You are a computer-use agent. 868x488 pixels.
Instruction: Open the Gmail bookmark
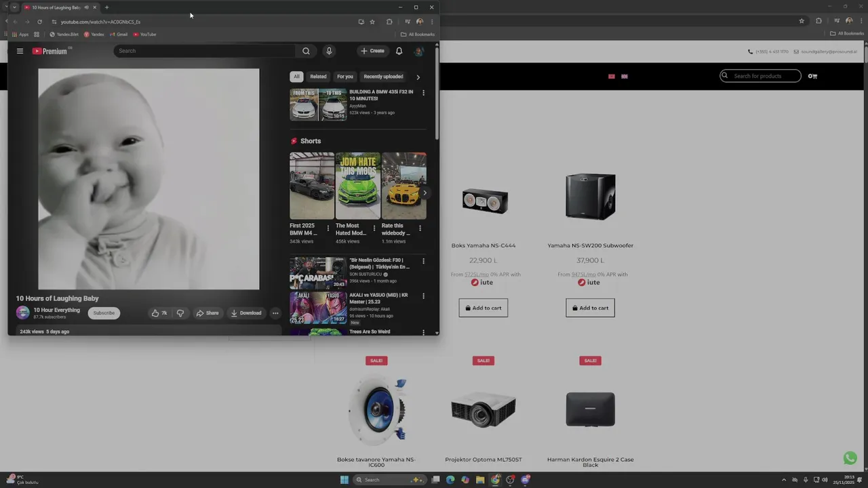pos(119,35)
